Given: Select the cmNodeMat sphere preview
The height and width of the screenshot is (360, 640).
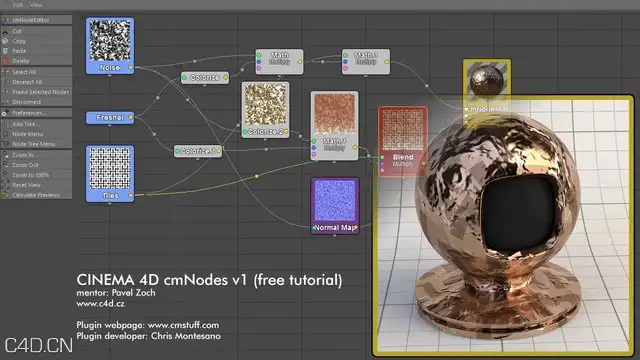Looking at the screenshot, I should pyautogui.click(x=487, y=81).
